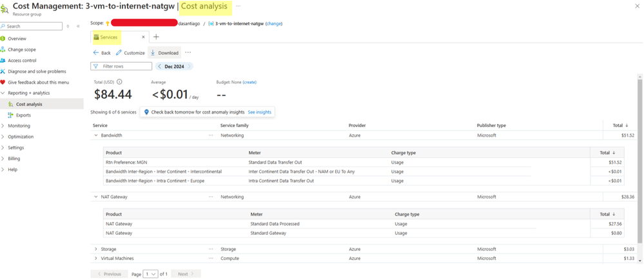This screenshot has width=644, height=280.
Task: Open Access control in sidebar
Action: 22,61
